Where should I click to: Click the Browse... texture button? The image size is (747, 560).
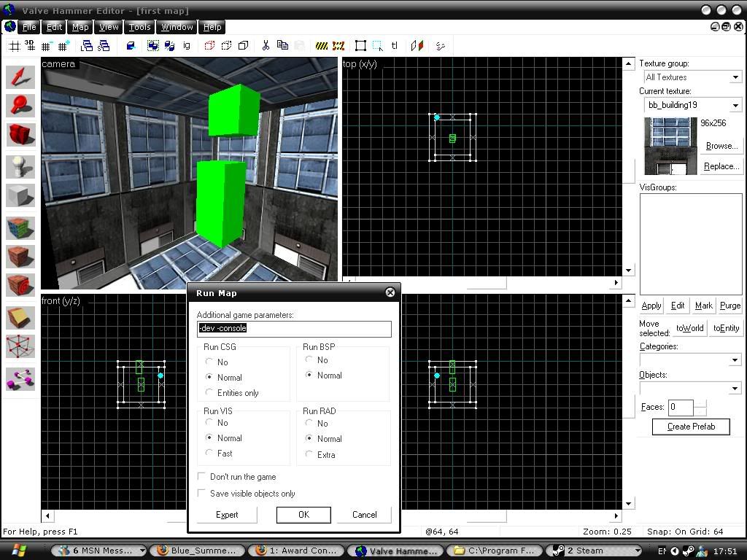click(721, 146)
